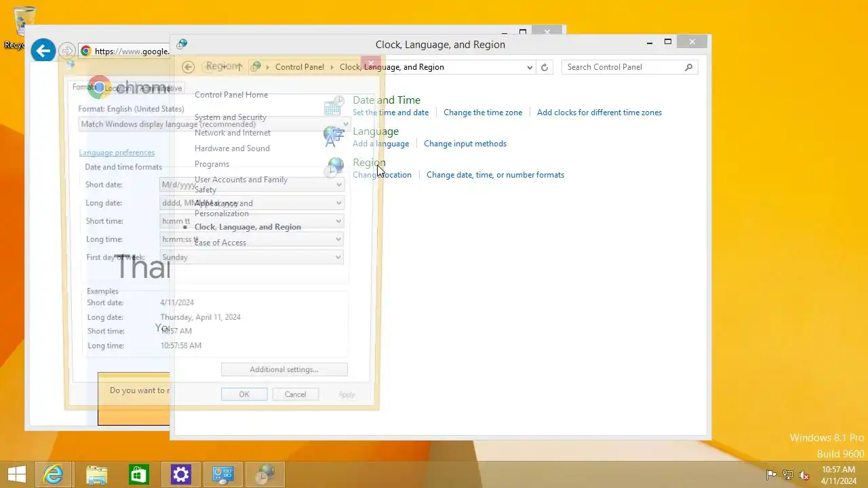Open the First day of week dropdown
The image size is (868, 488).
(x=252, y=257)
